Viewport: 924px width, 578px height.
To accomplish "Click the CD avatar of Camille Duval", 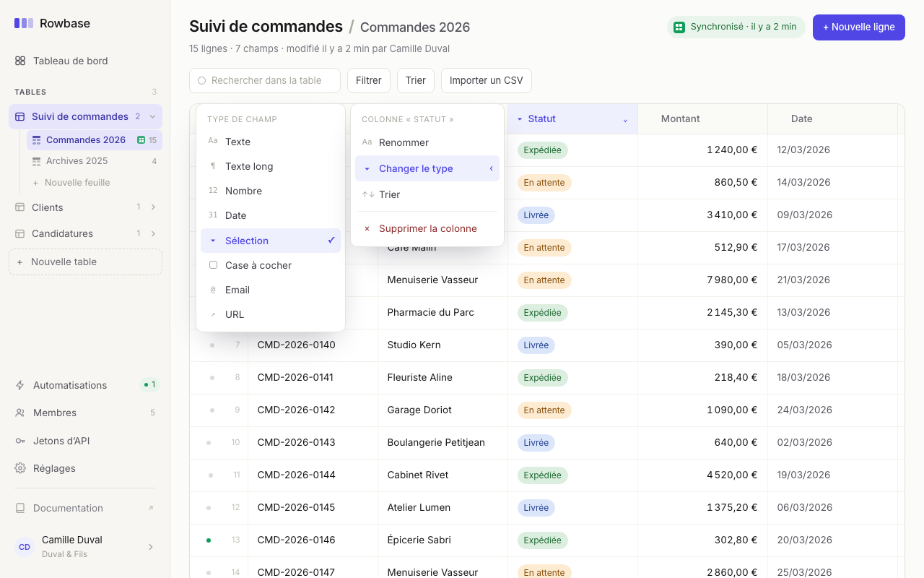I will (25, 547).
